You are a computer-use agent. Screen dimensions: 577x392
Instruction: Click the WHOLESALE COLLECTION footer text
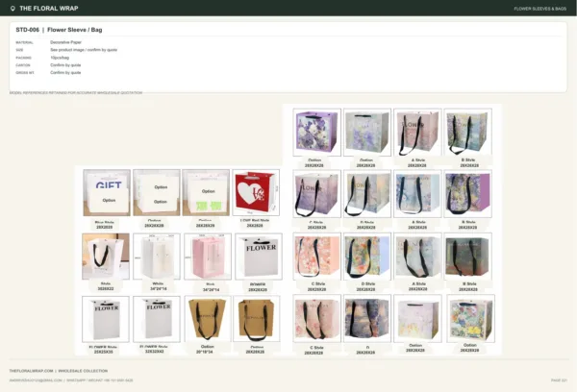pos(83,371)
